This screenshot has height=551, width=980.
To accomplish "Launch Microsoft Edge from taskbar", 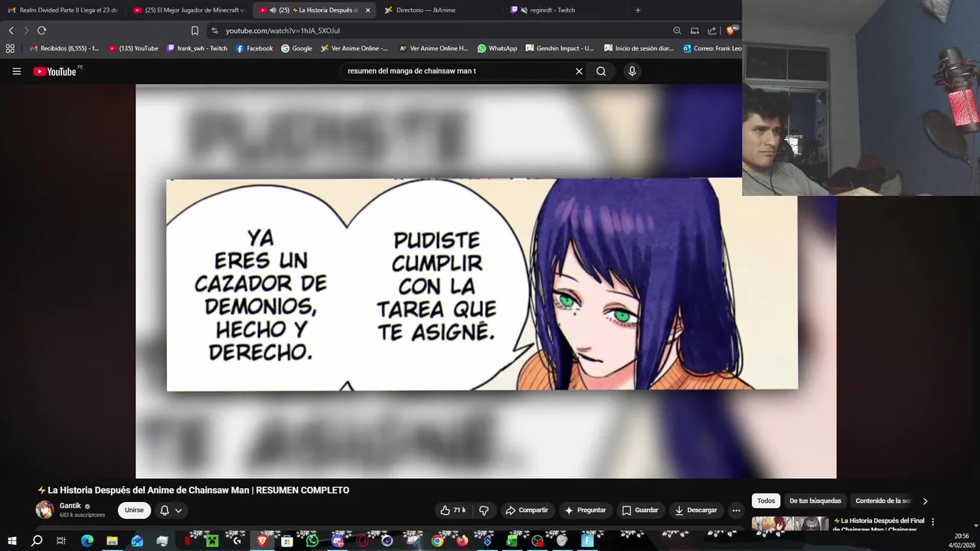I will coord(87,541).
